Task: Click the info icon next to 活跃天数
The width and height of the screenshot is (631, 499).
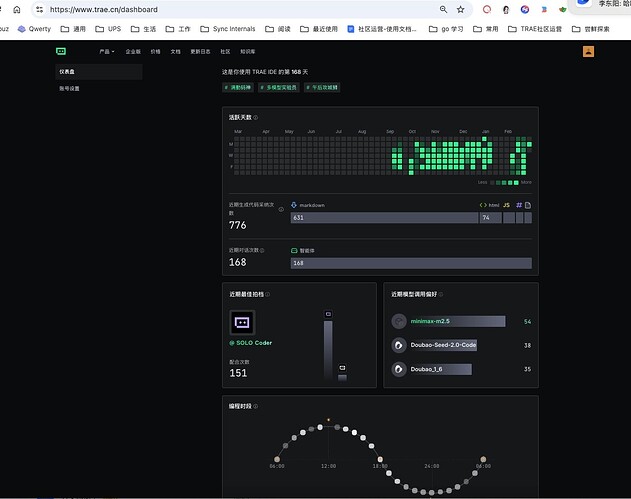Action: click(256, 118)
